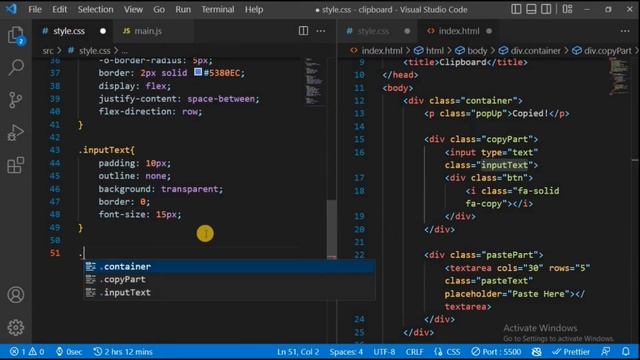
Task: Open the Edit menu
Action: 60,9
